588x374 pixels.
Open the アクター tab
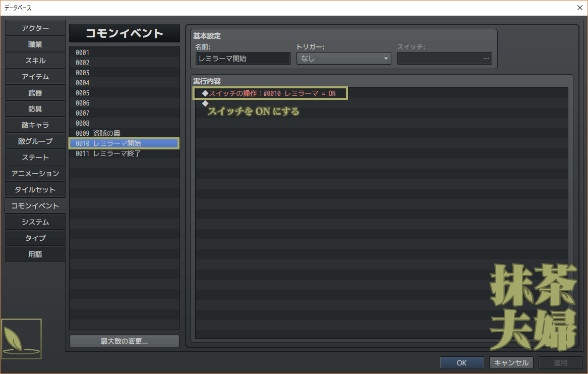pyautogui.click(x=35, y=28)
